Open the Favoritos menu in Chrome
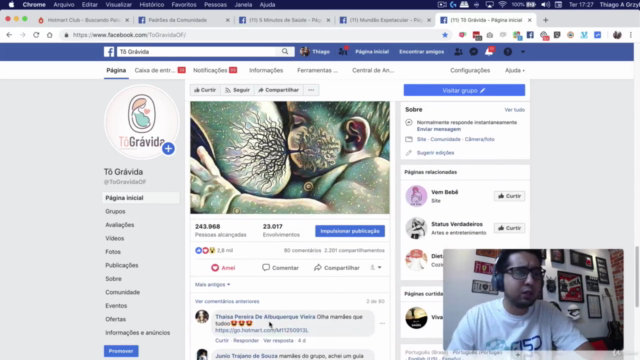 click(x=184, y=4)
